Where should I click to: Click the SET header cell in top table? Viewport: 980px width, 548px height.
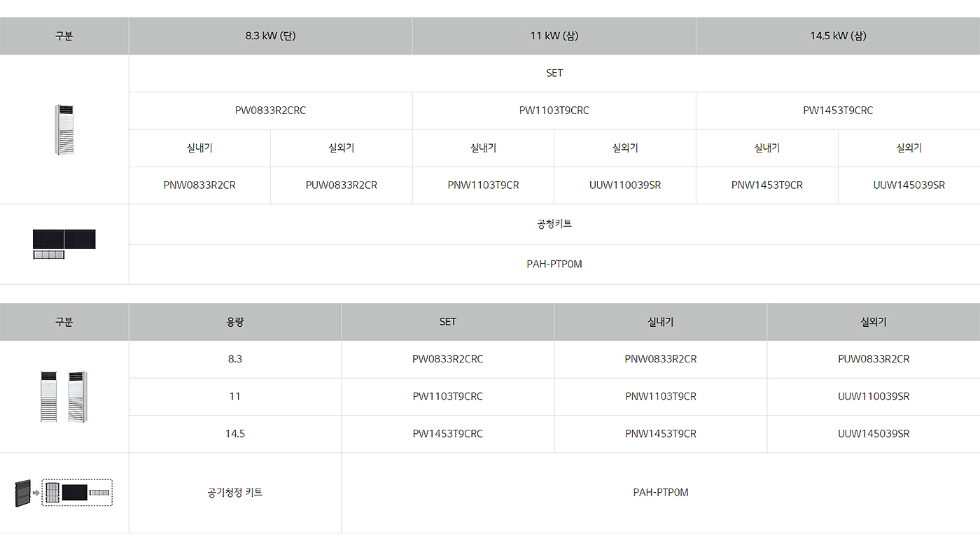coord(554,73)
